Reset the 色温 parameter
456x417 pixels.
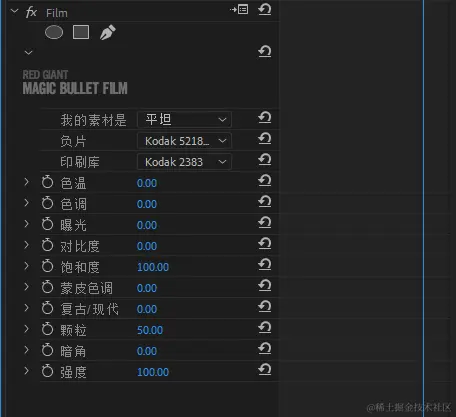(x=265, y=181)
